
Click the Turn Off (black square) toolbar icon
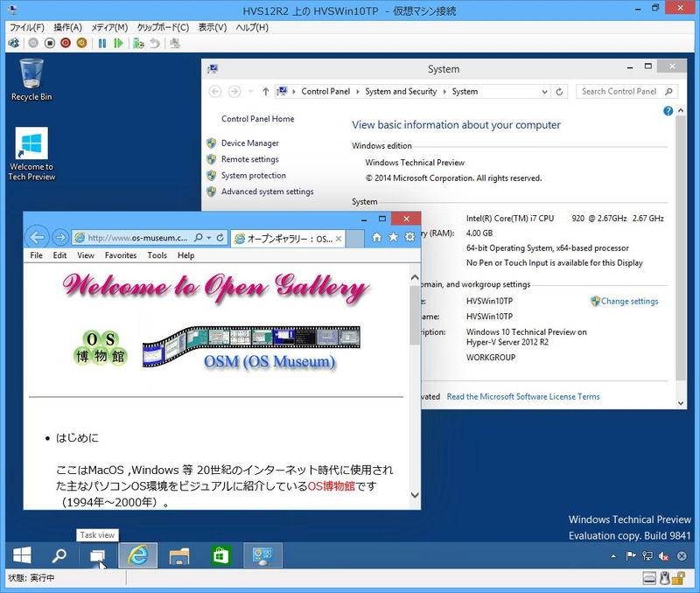[50, 43]
